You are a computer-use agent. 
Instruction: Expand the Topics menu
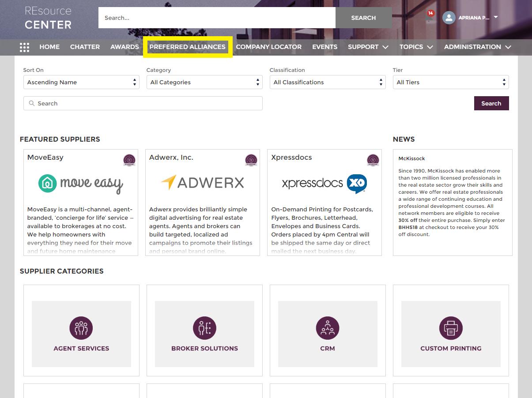416,47
